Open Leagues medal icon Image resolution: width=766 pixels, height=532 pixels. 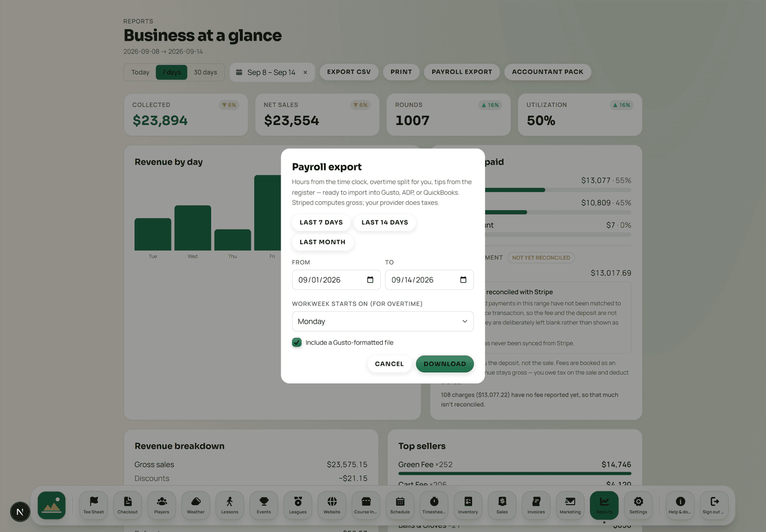click(x=298, y=505)
